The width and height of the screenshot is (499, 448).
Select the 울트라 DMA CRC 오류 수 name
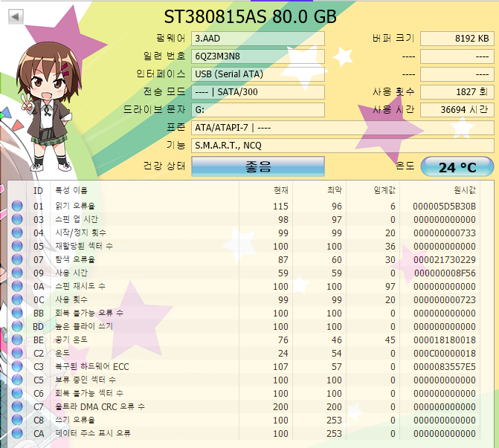[100, 406]
